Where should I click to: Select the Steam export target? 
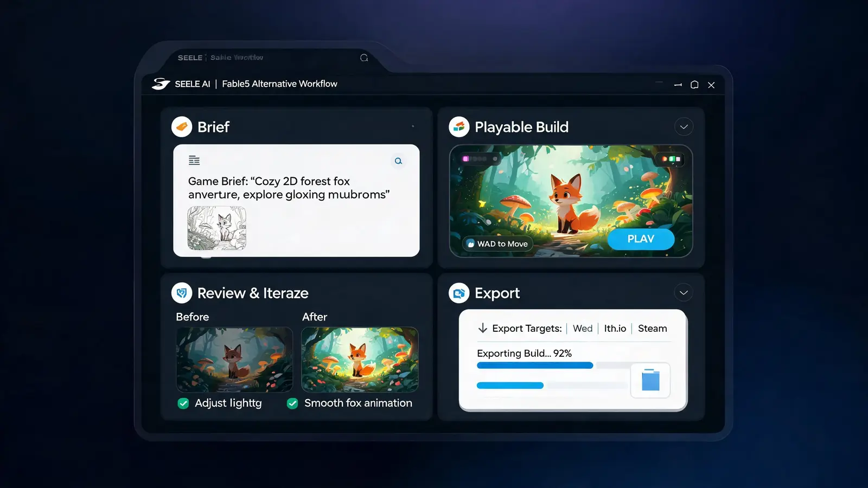click(653, 329)
